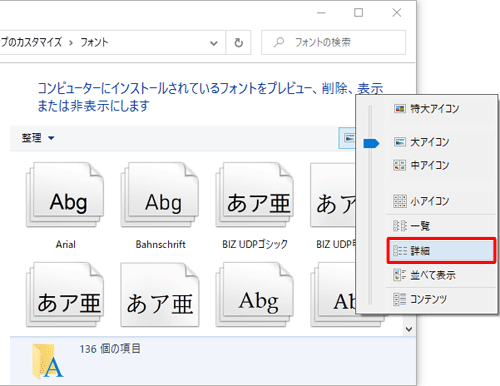The image size is (500, 386).
Task: Open the 整理 organize dropdown
Action: click(x=38, y=138)
